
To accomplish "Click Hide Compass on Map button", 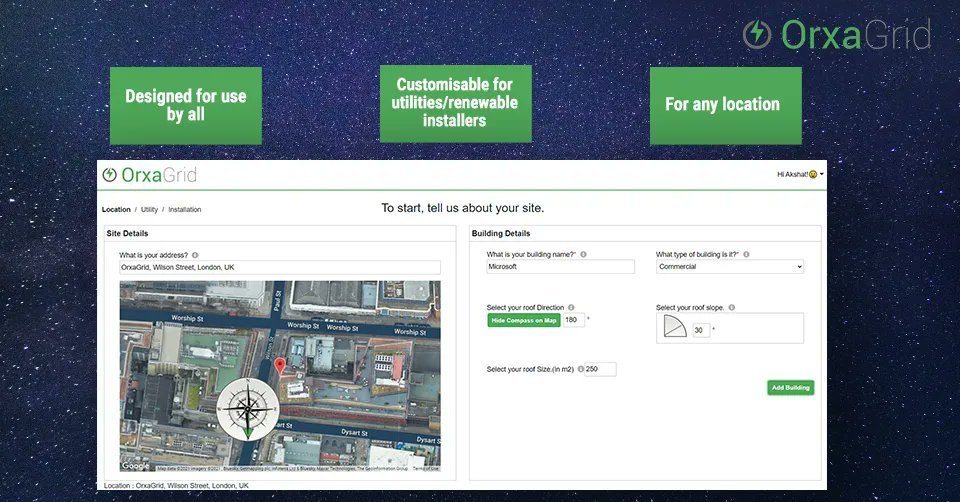I will tap(524, 320).
